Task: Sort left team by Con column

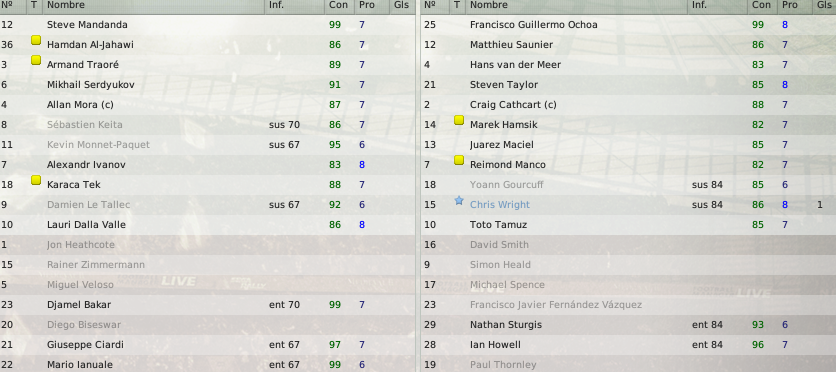Action: click(x=338, y=5)
